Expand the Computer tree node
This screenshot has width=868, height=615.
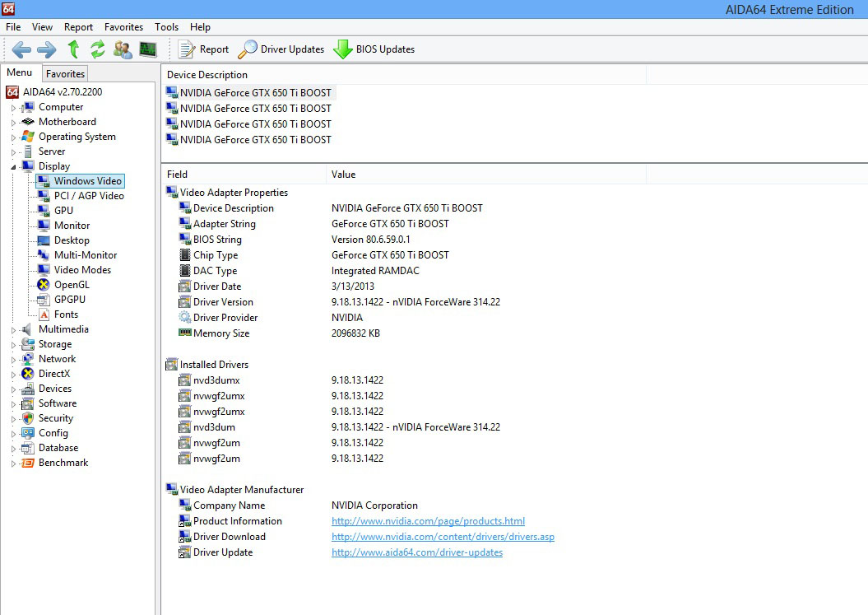(14, 108)
